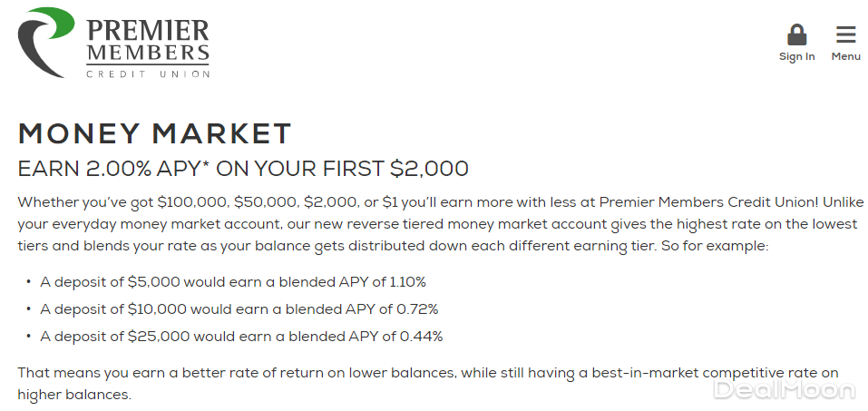Click the "Credit Union" text under logo
The width and height of the screenshot is (868, 411).
[x=148, y=73]
